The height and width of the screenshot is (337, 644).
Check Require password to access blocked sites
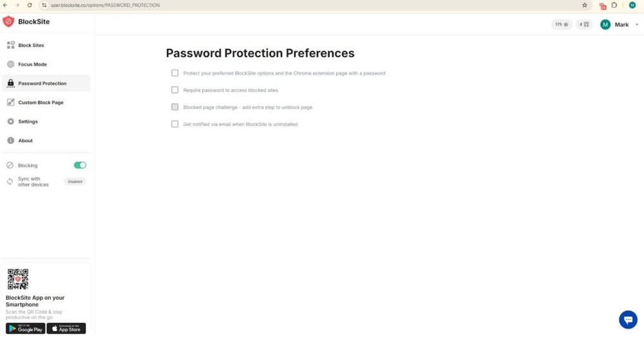coord(175,90)
